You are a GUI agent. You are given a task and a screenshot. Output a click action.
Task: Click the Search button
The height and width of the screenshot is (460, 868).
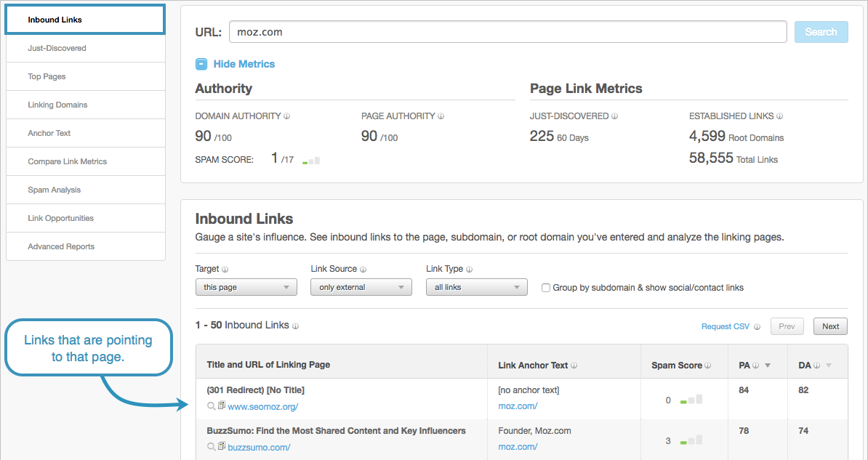pyautogui.click(x=821, y=32)
